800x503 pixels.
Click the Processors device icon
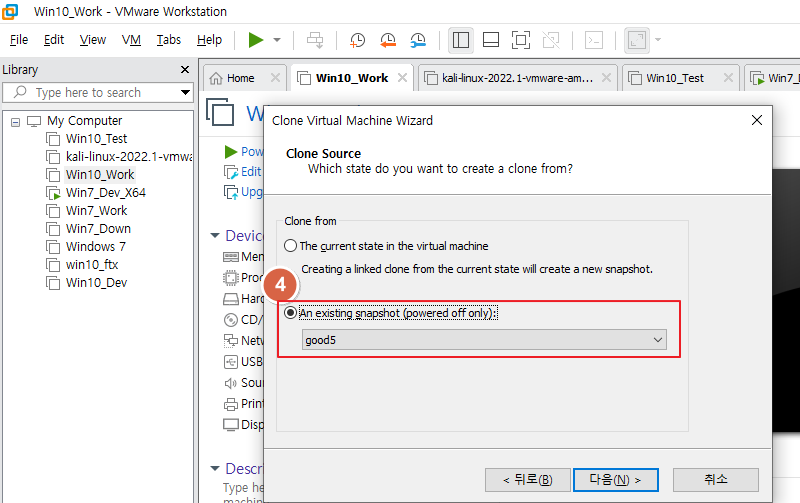pos(231,278)
